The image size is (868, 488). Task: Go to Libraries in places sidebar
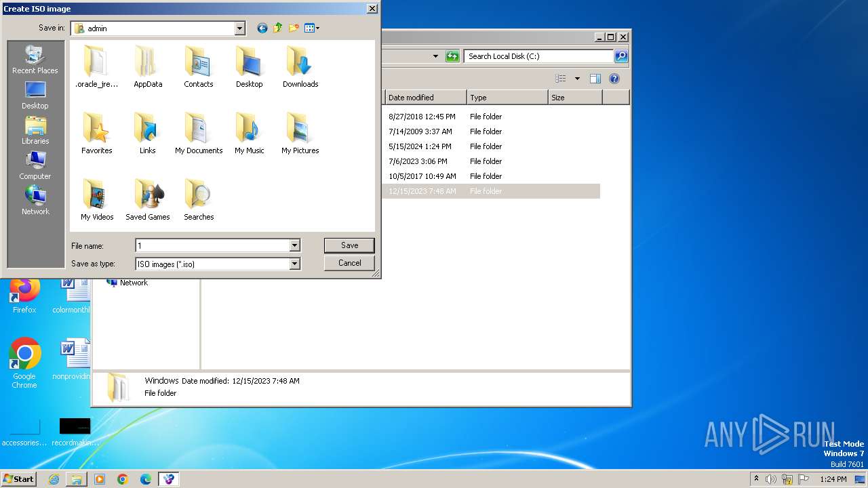point(35,131)
